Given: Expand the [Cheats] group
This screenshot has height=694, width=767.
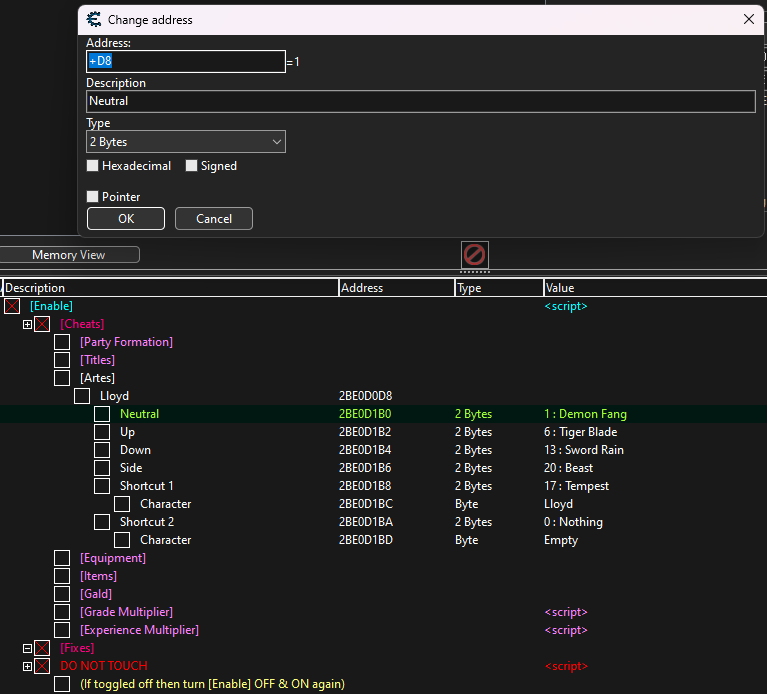Looking at the screenshot, I should tap(27, 324).
